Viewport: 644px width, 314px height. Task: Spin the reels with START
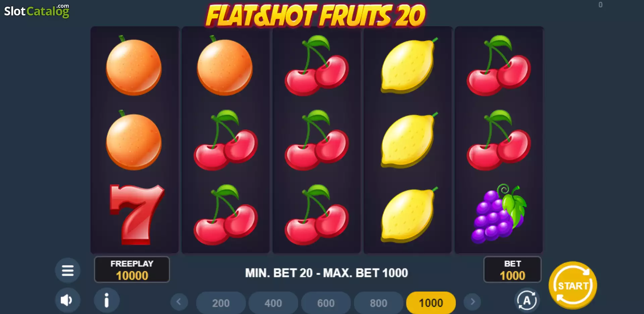tap(573, 286)
